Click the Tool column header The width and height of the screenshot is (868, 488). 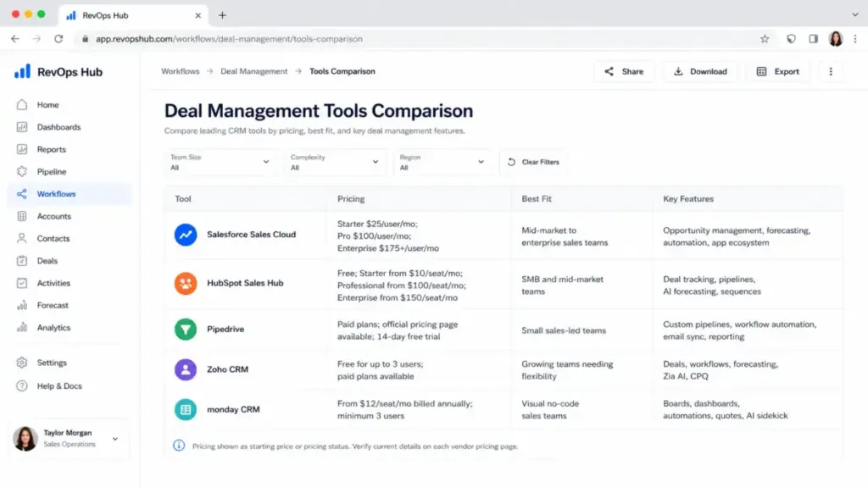183,198
